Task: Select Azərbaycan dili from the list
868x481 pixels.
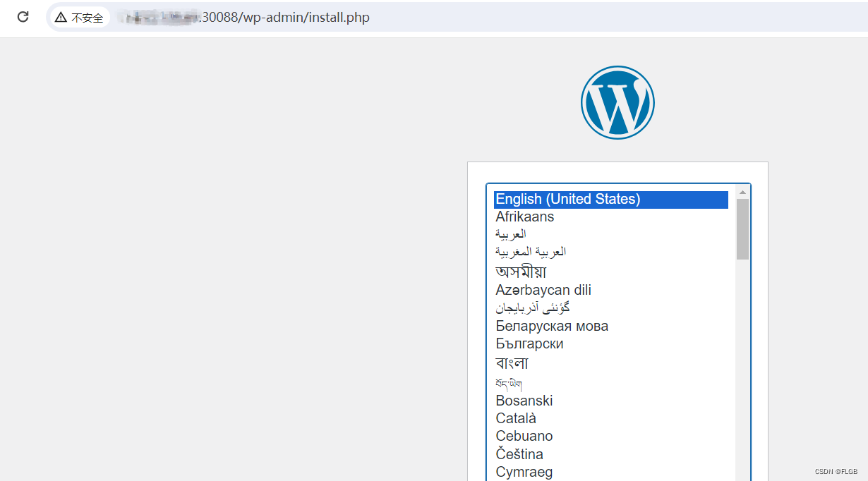Action: click(x=611, y=290)
